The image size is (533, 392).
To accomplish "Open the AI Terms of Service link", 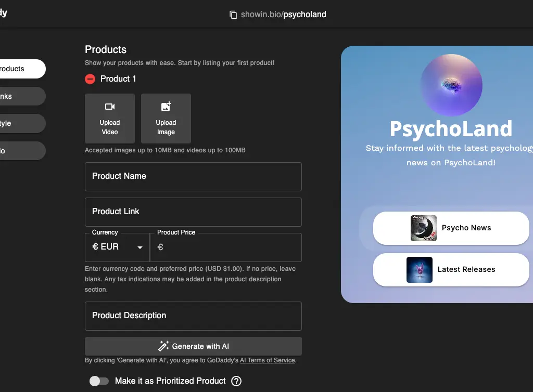I will click(267, 360).
